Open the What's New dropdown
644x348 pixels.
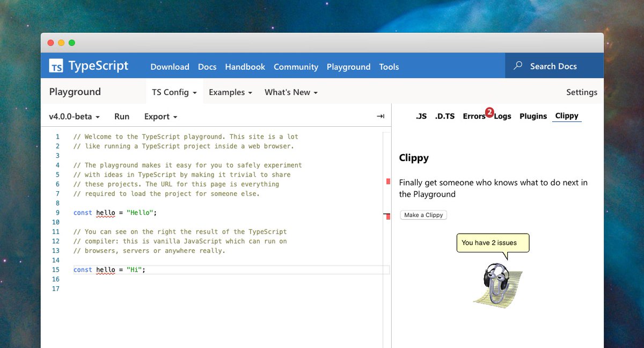click(x=291, y=92)
